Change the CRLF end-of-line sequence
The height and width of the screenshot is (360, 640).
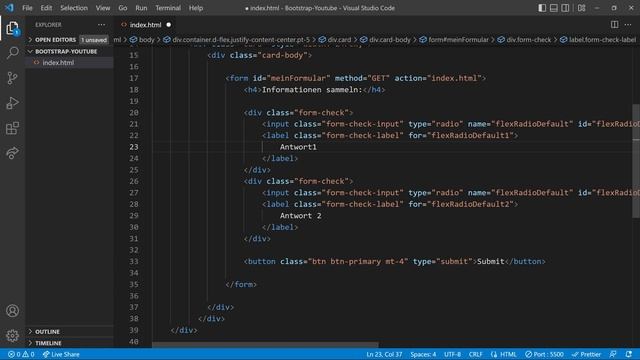[x=476, y=354]
